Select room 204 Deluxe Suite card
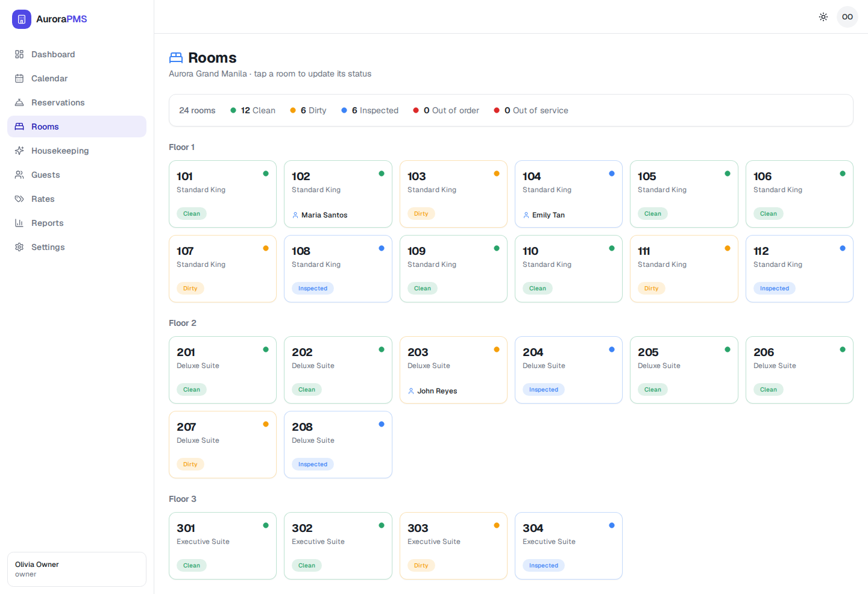 coord(568,370)
